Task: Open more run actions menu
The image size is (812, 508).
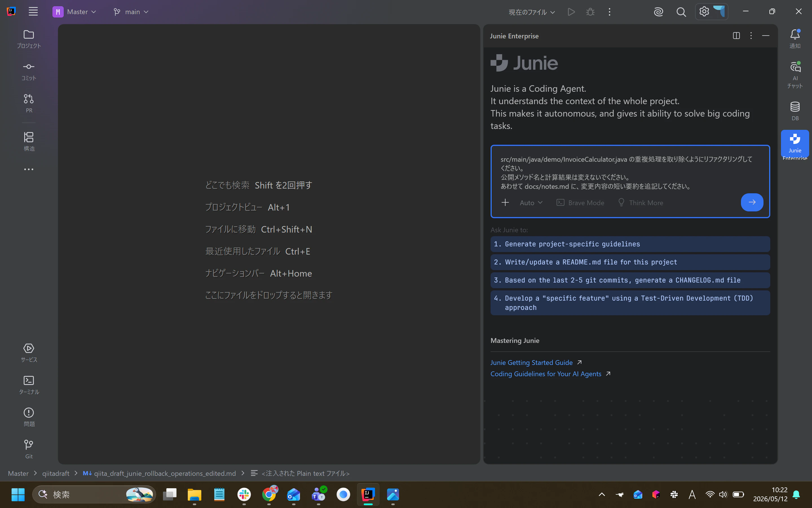Action: (609, 12)
